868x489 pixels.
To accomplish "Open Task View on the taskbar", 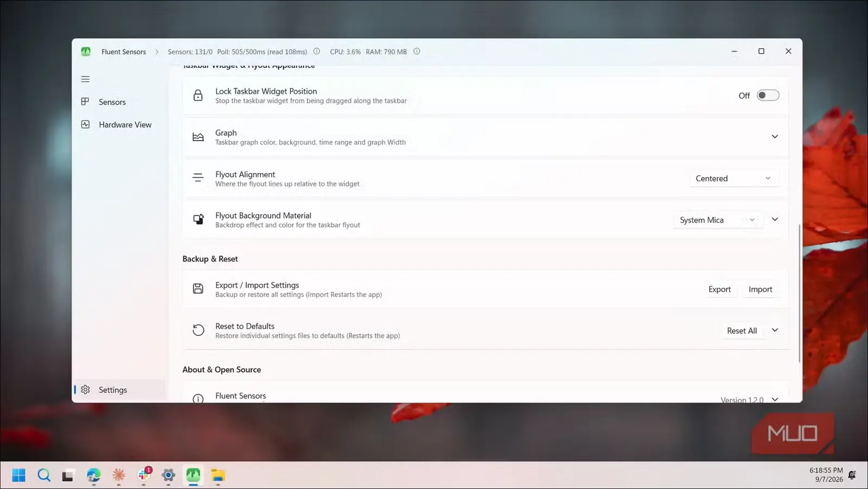I will 68,476.
